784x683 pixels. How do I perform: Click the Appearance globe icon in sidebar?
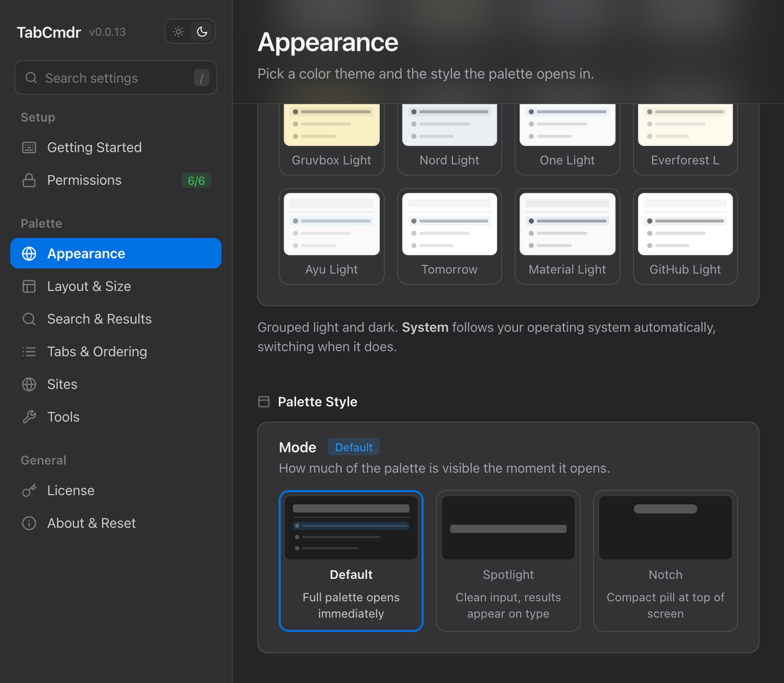[x=29, y=254]
